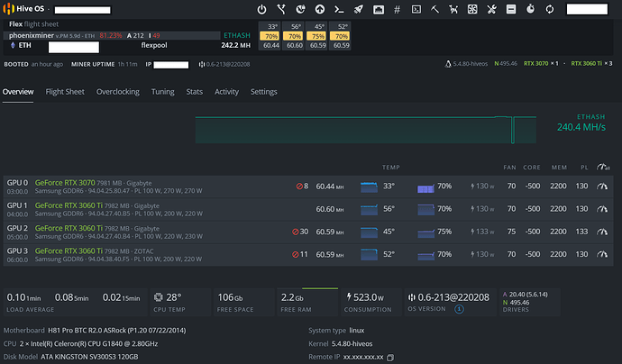622x364 pixels.
Task: Click the flexpool pool name
Action: click(x=154, y=45)
